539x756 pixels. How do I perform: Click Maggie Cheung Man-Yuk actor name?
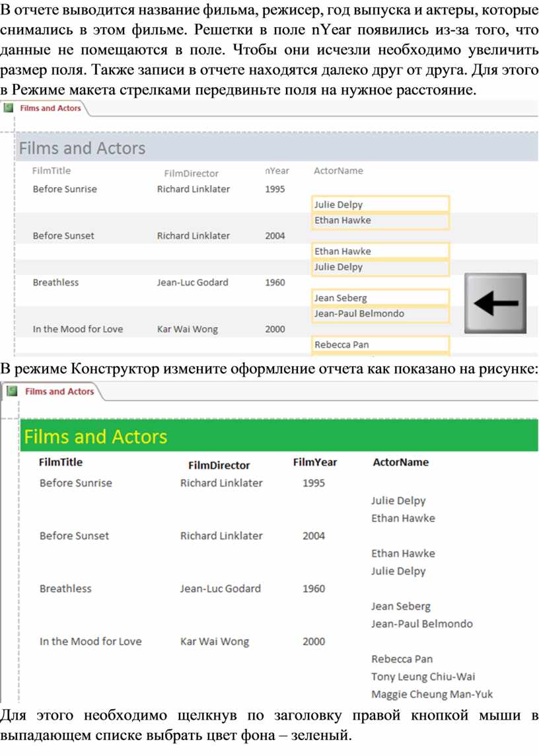coord(432,695)
